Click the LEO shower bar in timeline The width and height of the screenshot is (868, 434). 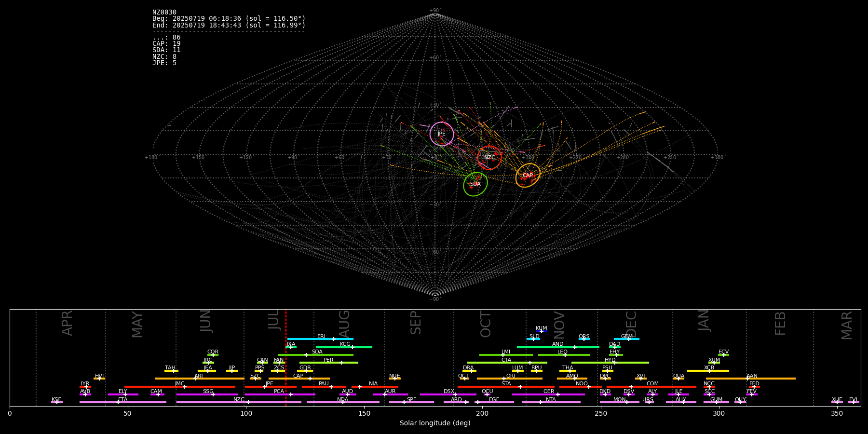[564, 355]
